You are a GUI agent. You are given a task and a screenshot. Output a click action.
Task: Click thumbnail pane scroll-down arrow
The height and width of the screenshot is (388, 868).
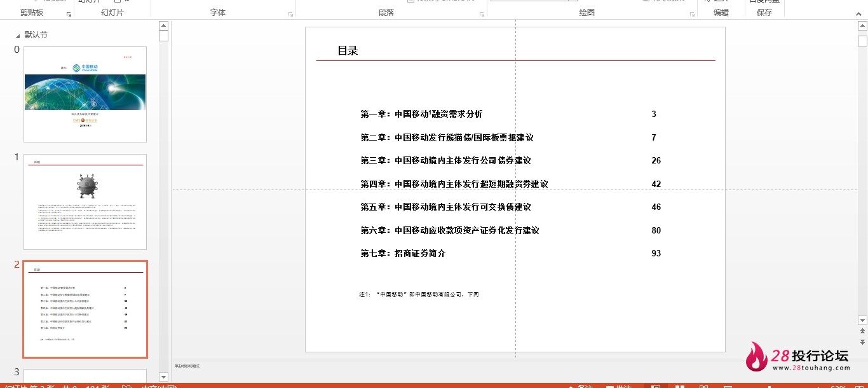163,377
